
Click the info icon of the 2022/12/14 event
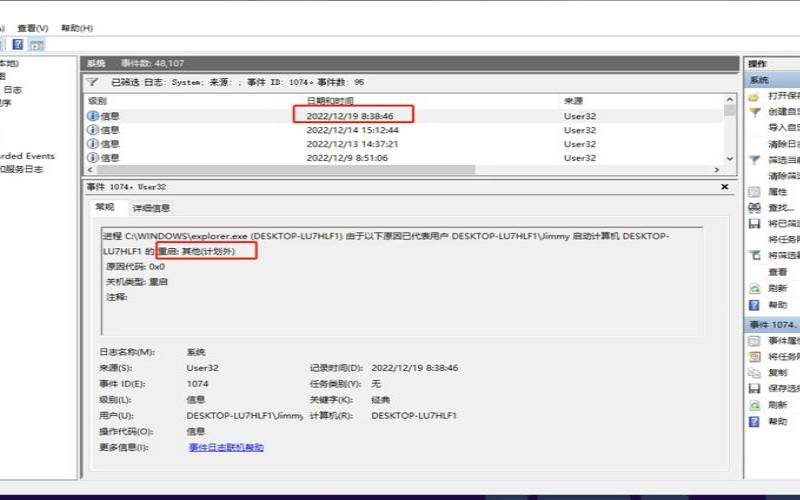click(x=93, y=130)
